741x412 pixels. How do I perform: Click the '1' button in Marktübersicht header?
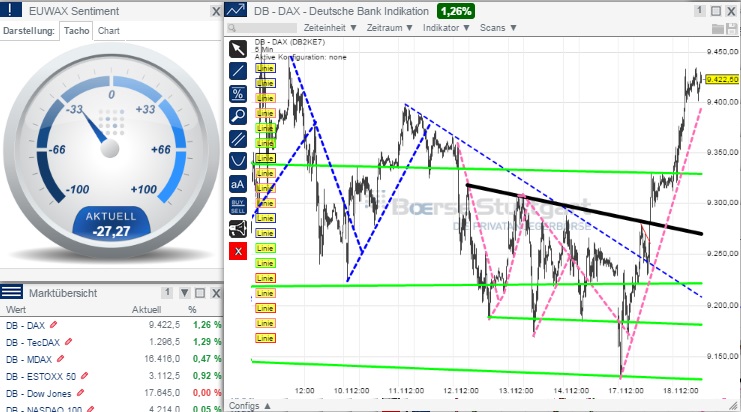167,292
